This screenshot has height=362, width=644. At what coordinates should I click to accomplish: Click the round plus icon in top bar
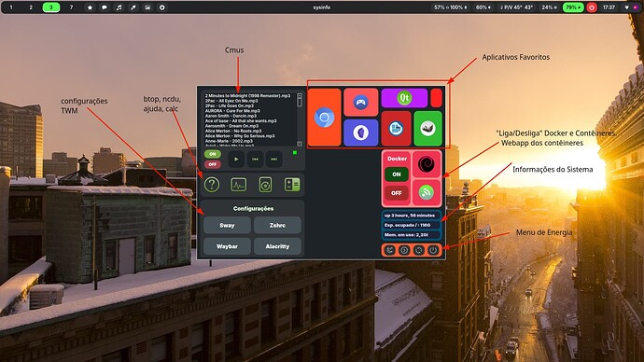click(161, 7)
